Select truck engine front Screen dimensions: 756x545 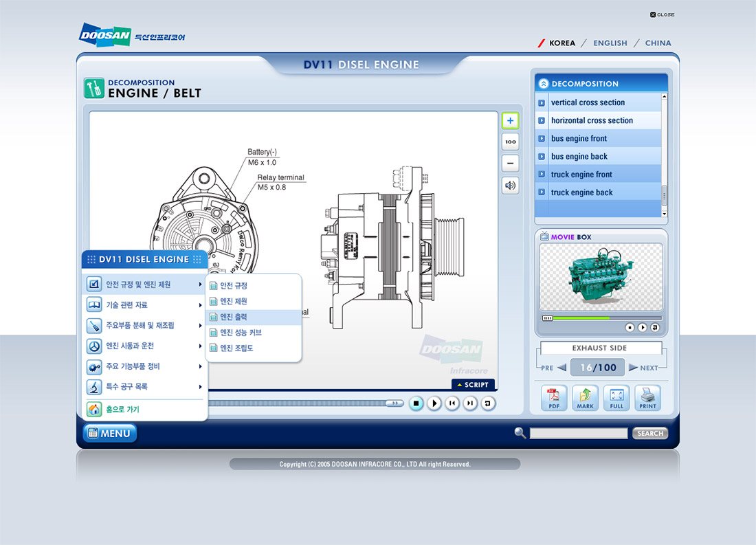(x=599, y=174)
